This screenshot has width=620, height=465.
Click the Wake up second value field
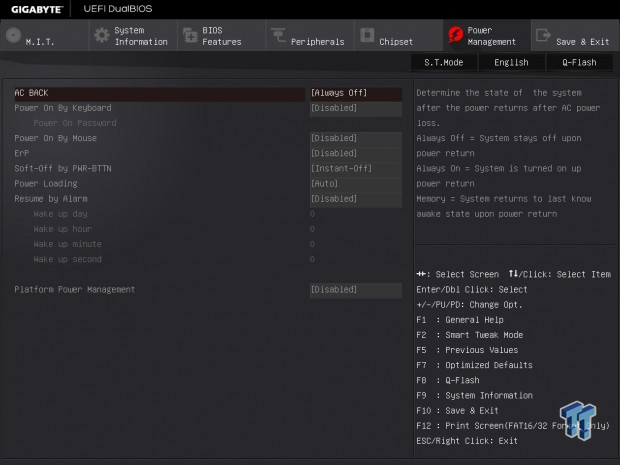click(312, 259)
